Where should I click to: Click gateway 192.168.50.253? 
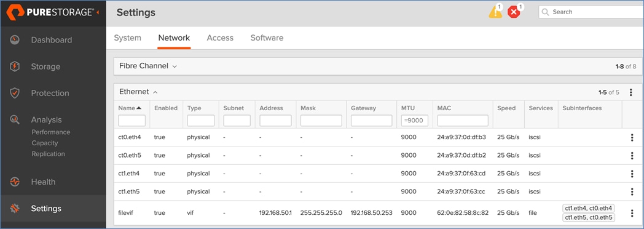pyautogui.click(x=372, y=213)
